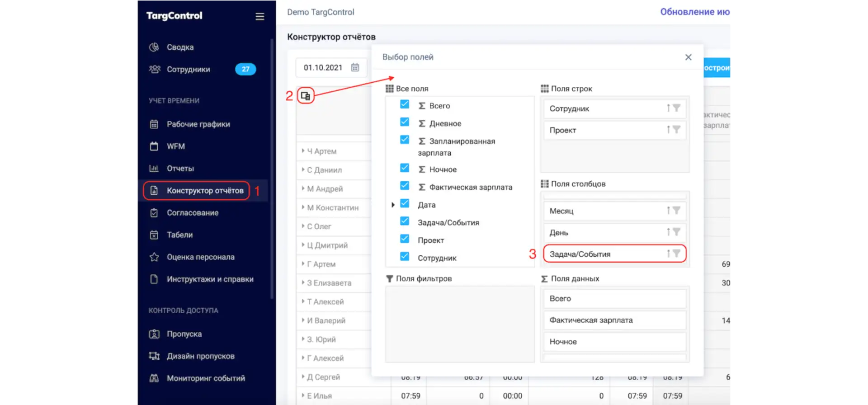868x405 pixels.
Task: Uncheck the Ночное field checkbox
Action: pos(405,168)
